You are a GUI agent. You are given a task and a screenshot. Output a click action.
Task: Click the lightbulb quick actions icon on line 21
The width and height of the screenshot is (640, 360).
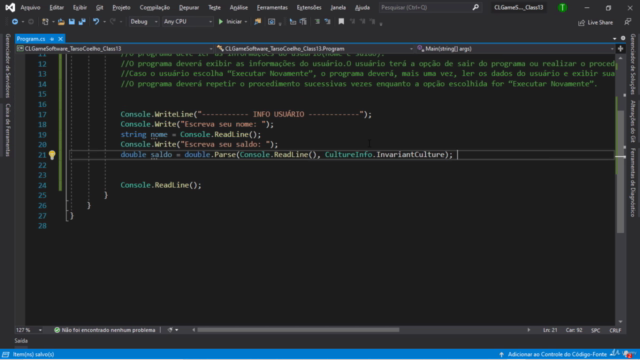(x=52, y=155)
